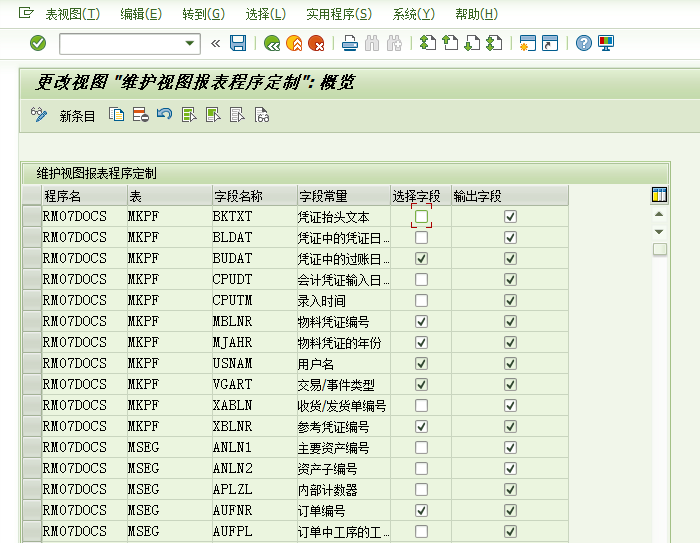The height and width of the screenshot is (543, 700).
Task: Uncheck 选择字段 for the MBLNR row
Action: [x=421, y=321]
